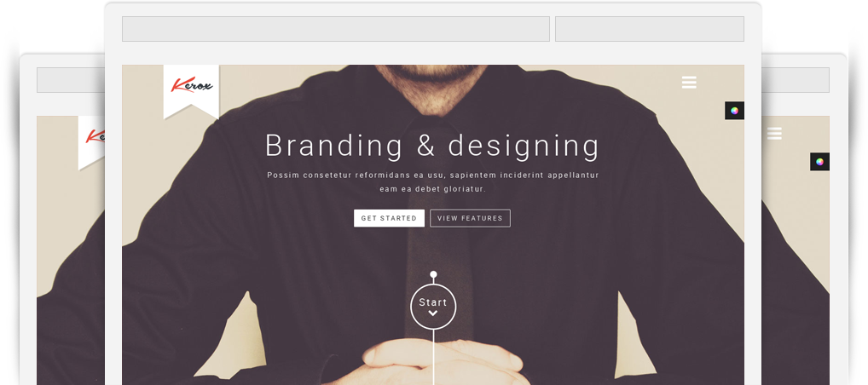Click the vertical line below Start circle
The width and height of the screenshot is (868, 385).
[x=433, y=358]
